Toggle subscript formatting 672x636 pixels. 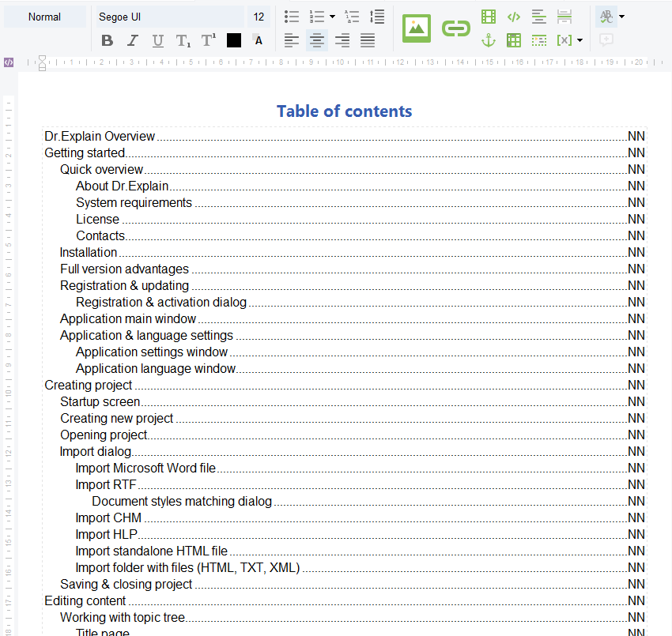coord(183,40)
